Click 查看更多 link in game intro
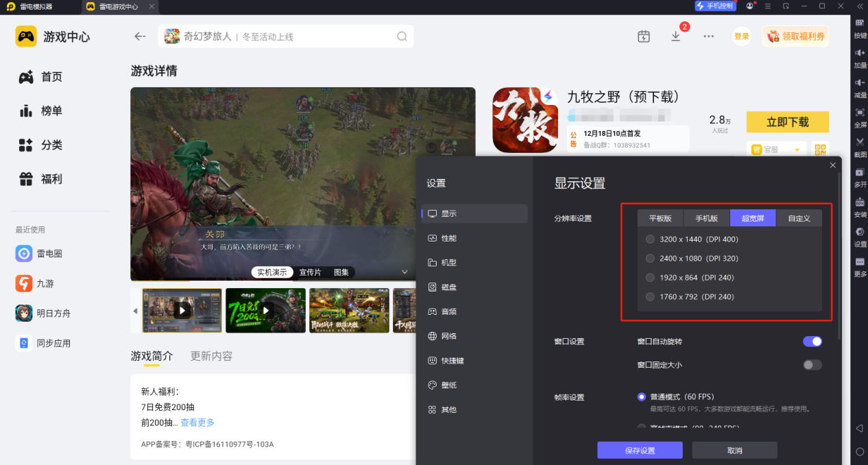 click(197, 422)
